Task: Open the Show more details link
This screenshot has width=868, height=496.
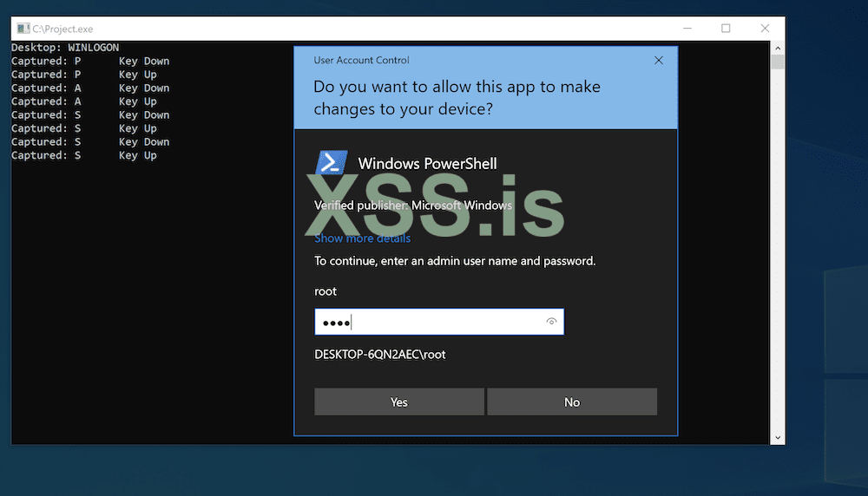Action: [363, 238]
